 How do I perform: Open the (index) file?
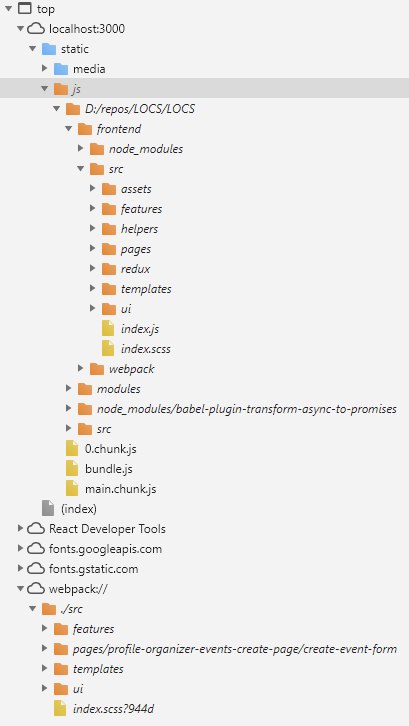(79, 508)
